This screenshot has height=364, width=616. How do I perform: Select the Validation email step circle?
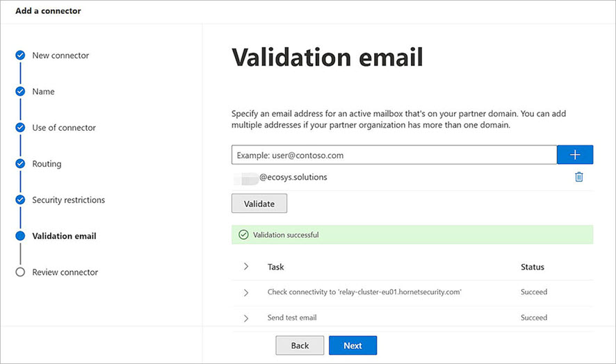(x=20, y=236)
